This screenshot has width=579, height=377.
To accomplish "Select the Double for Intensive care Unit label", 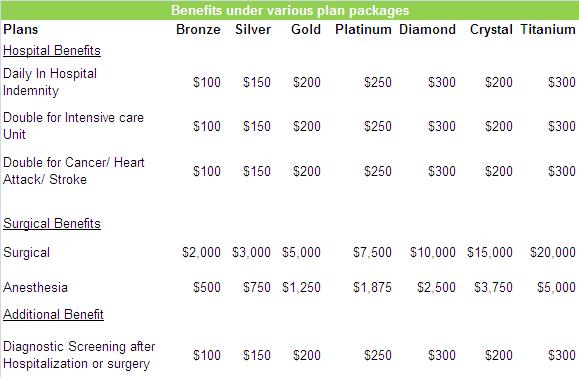I will [x=73, y=126].
